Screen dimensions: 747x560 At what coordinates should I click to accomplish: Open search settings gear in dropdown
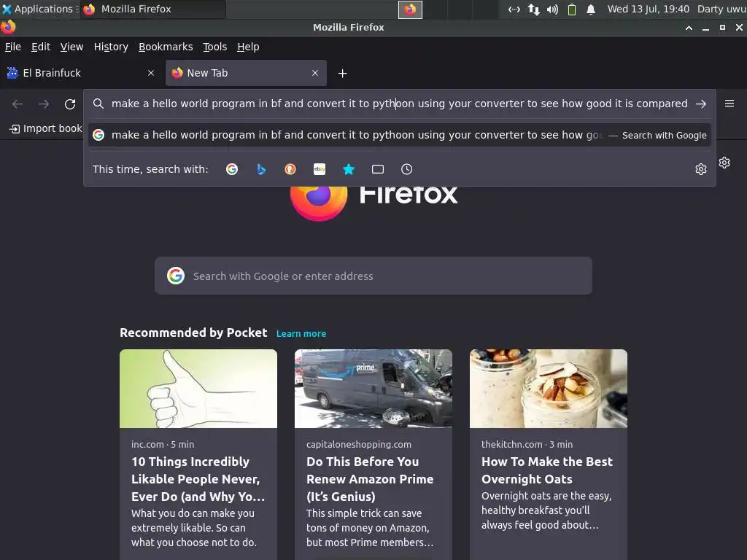[701, 169]
